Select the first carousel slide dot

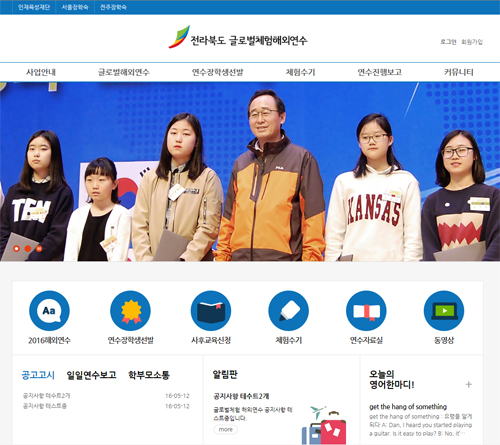[16, 249]
